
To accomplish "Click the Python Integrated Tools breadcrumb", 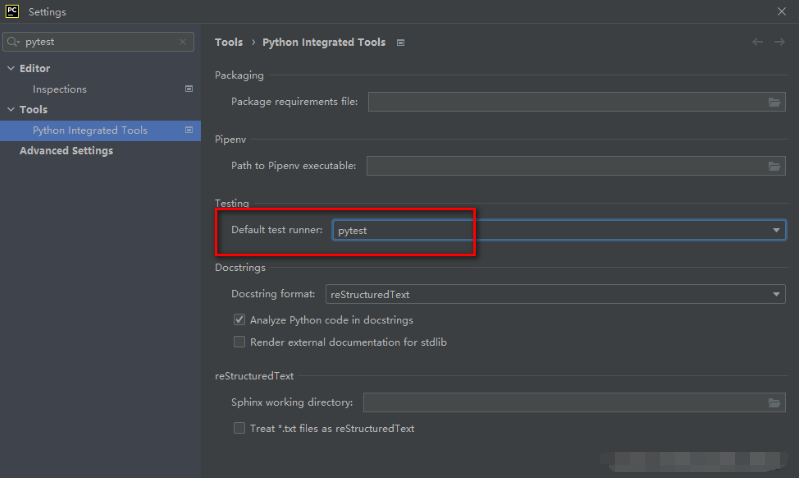I will pyautogui.click(x=324, y=42).
